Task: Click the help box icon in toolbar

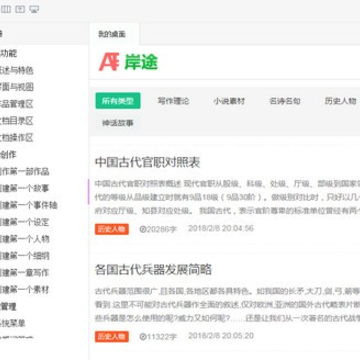Action: click(20, 10)
